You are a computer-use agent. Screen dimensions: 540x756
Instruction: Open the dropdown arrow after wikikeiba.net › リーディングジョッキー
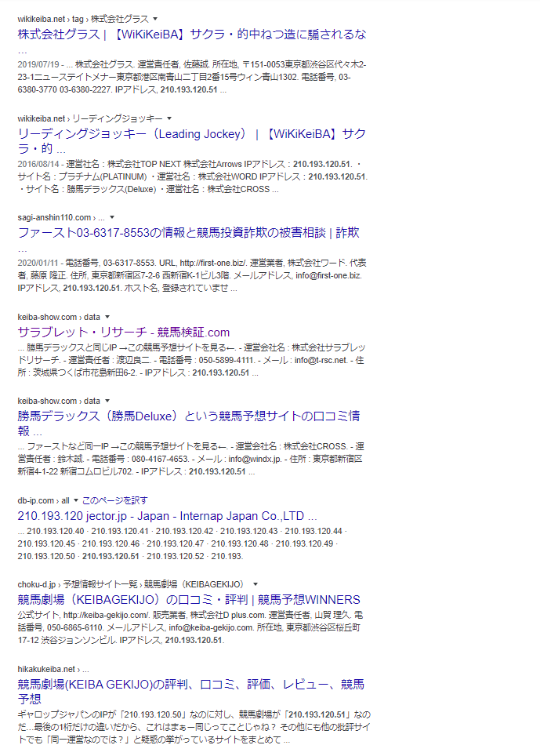point(169,118)
